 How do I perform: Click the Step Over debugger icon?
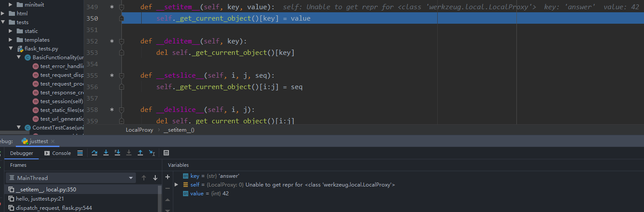coord(95,153)
